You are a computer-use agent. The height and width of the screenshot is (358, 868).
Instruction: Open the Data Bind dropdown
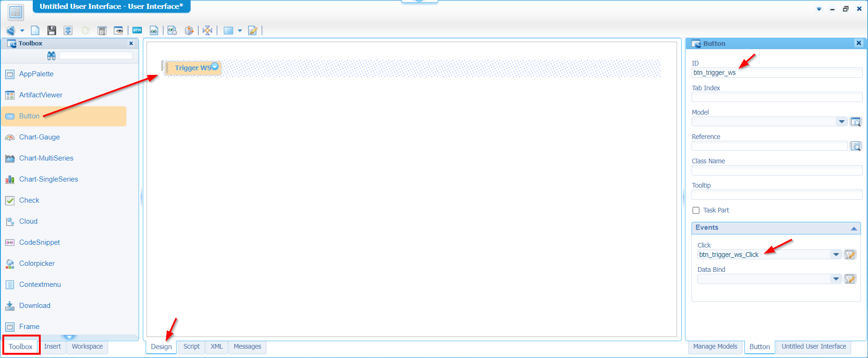(x=836, y=279)
